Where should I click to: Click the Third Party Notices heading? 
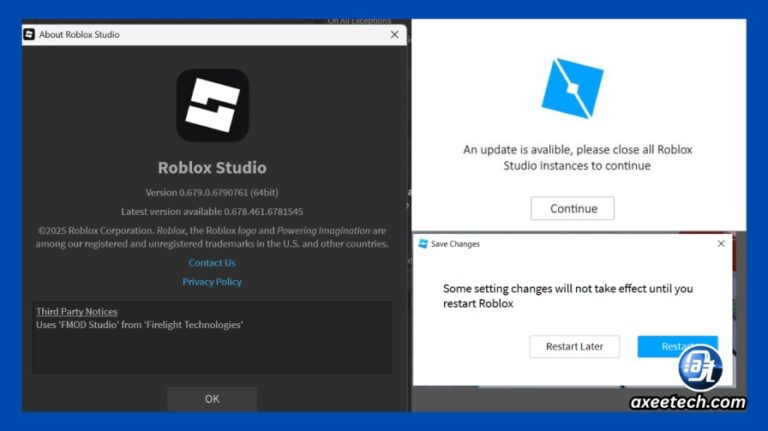tap(77, 312)
